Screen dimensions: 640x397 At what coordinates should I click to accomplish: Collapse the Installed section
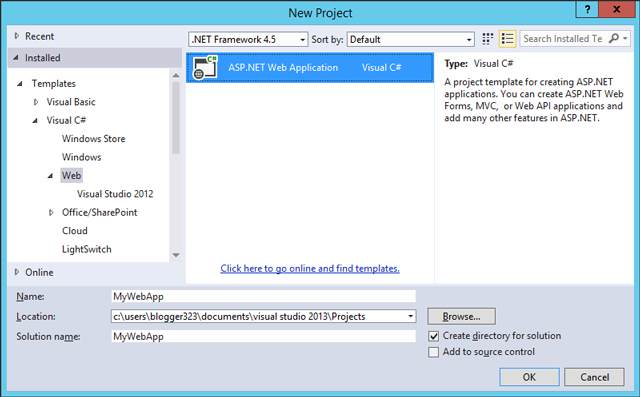point(16,58)
